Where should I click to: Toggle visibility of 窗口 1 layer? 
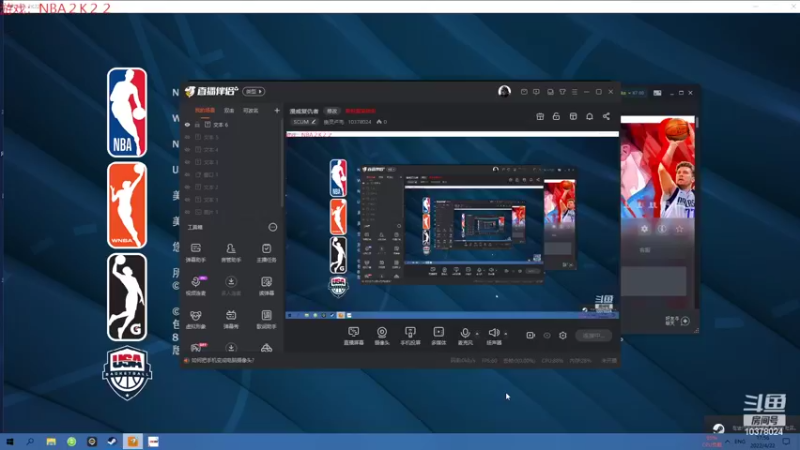click(187, 174)
